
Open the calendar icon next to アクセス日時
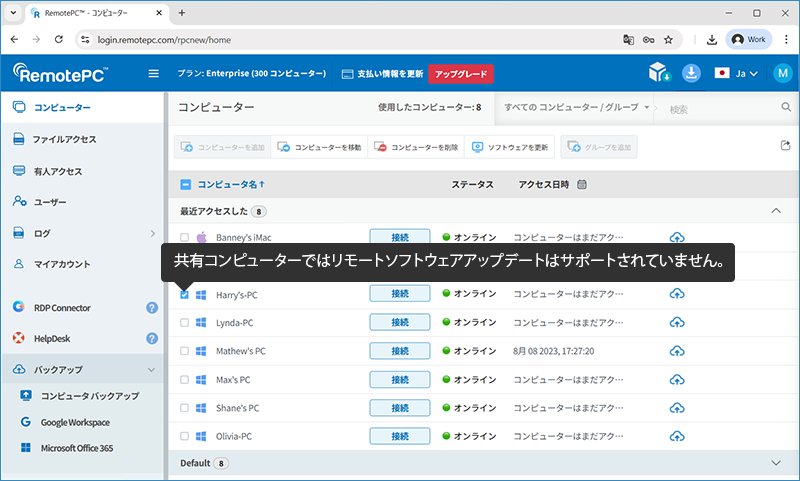(582, 184)
